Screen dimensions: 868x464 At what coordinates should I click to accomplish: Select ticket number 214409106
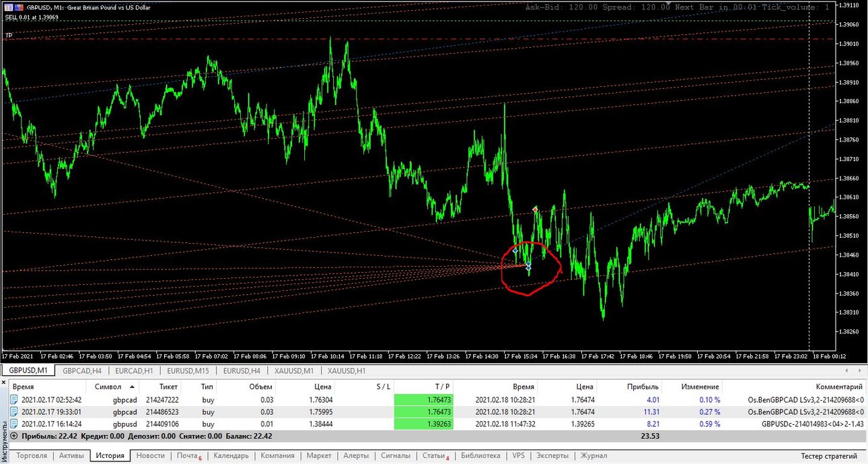coord(162,424)
